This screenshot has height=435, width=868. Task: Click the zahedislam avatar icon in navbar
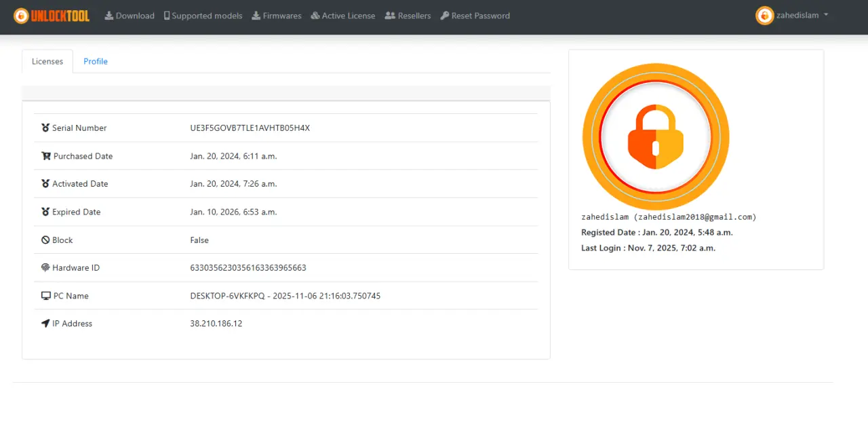tap(765, 16)
